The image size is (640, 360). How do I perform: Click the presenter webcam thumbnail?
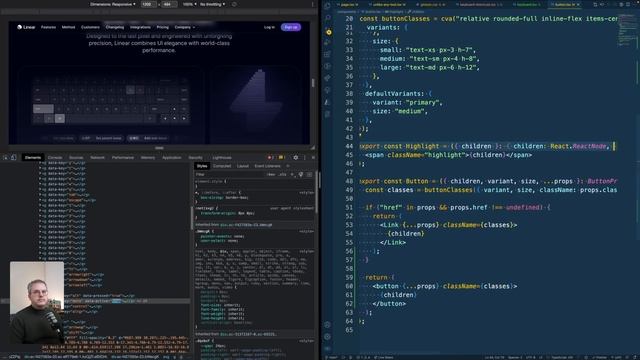click(37, 302)
